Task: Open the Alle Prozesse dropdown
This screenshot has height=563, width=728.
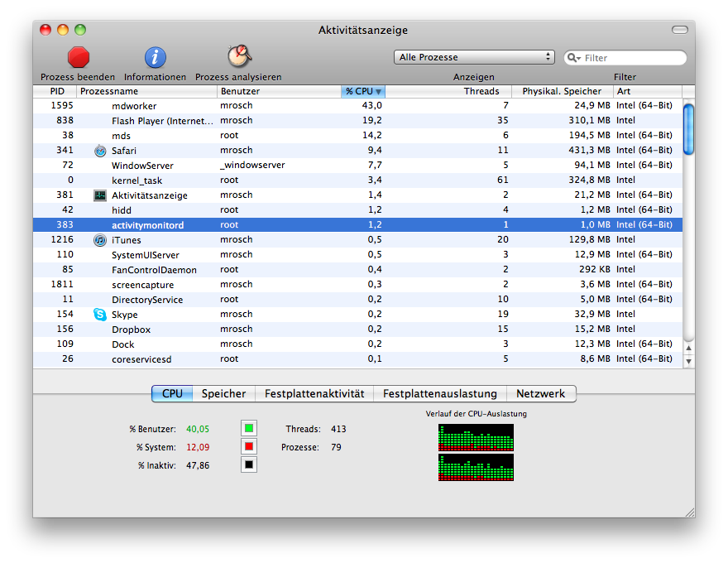Action: coord(474,57)
